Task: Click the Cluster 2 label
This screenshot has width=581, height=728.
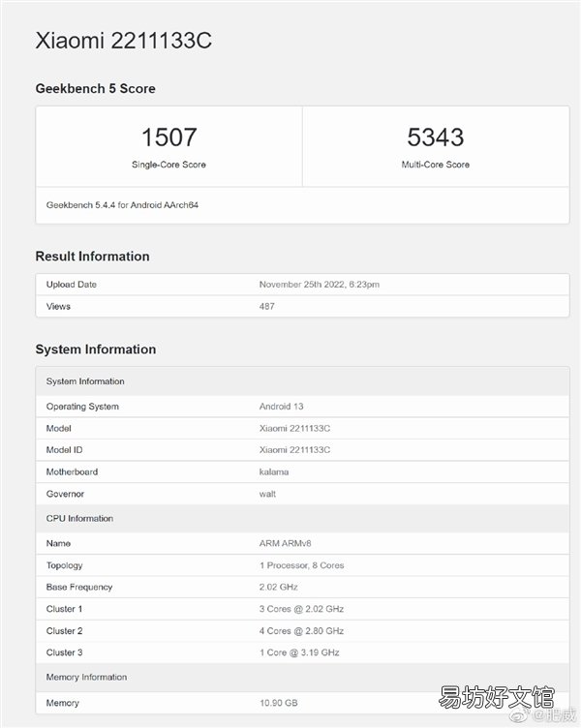Action: (x=64, y=631)
